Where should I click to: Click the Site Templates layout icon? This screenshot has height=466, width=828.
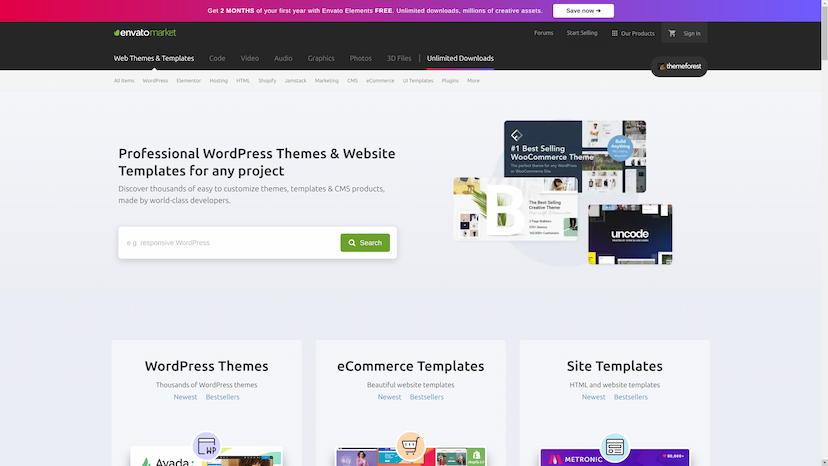point(615,447)
